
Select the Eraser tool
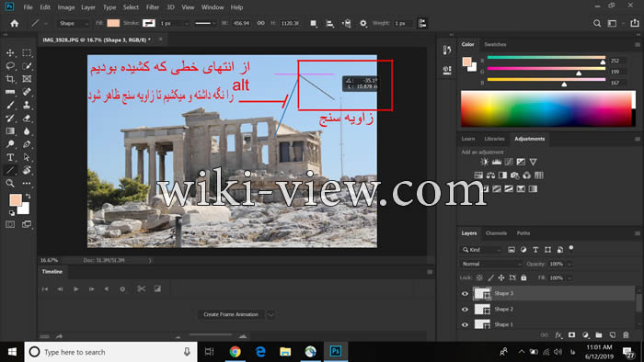pos(27,119)
